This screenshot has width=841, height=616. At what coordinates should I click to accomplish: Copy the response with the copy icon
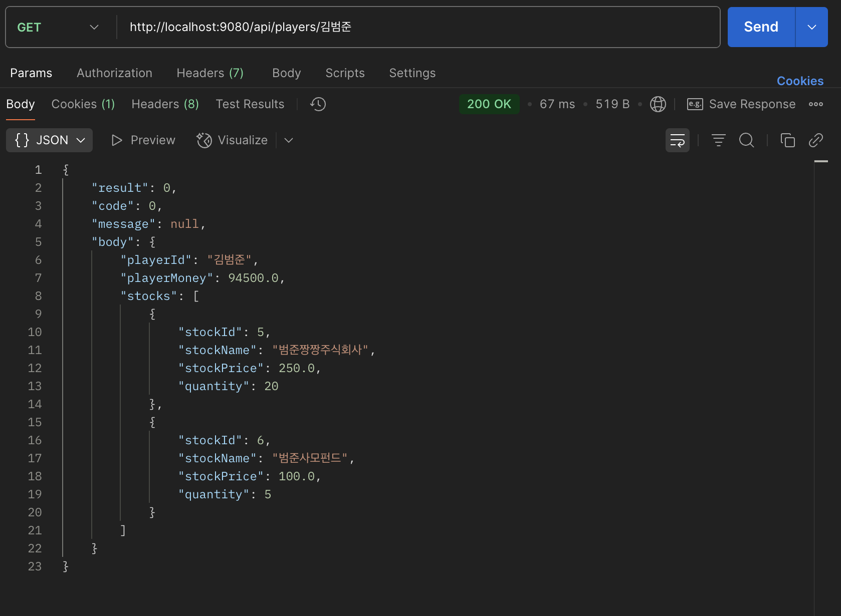tap(788, 140)
